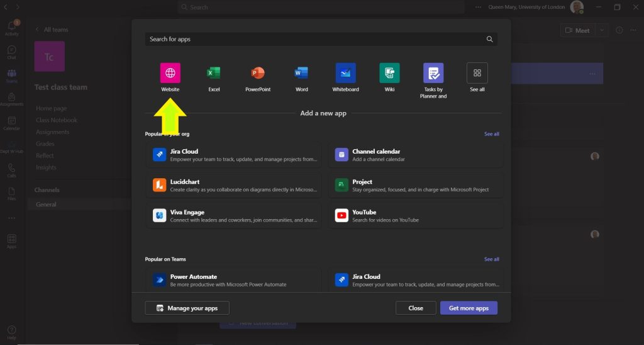Navigate back with the title bar arrow

pyautogui.click(x=6, y=7)
